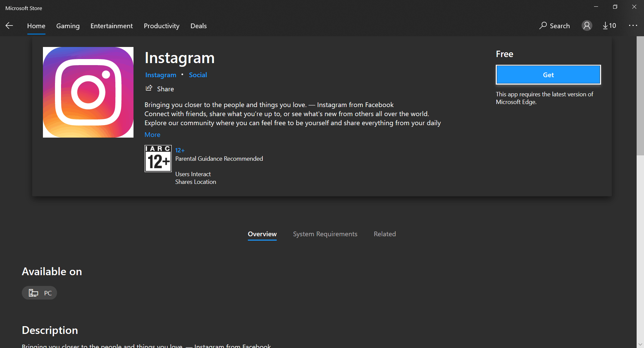
Task: Open the Social category link
Action: tap(198, 75)
